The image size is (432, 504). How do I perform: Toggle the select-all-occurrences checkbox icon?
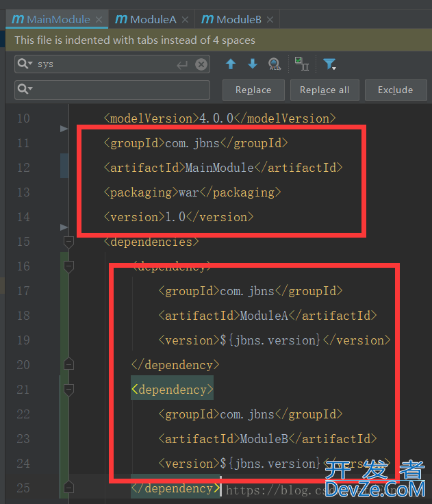tap(301, 64)
